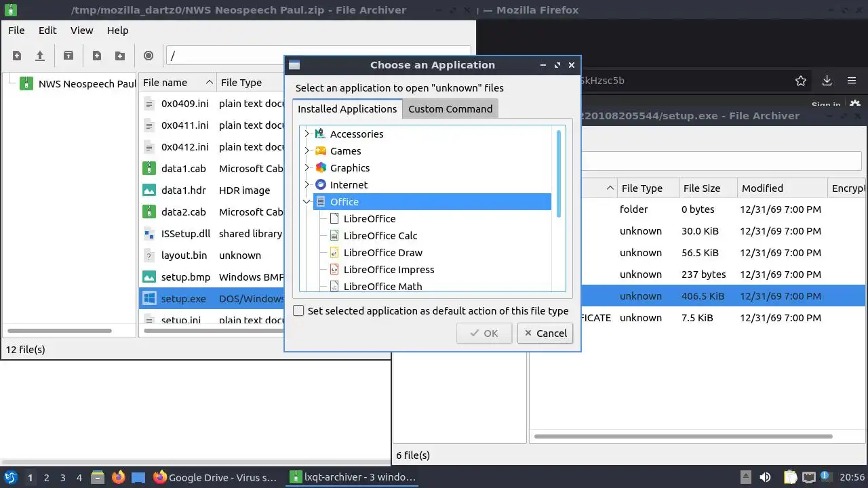
Task: Select the Installed Applications tab
Action: 347,108
